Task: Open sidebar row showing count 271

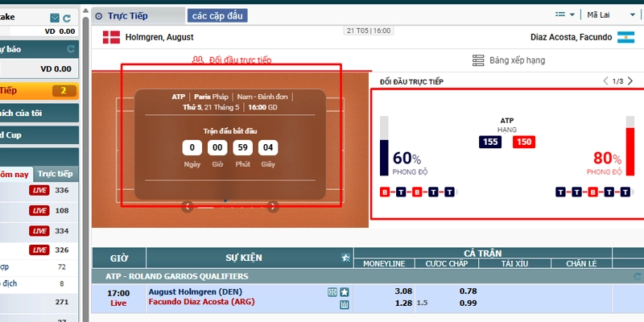Action: pyautogui.click(x=39, y=302)
